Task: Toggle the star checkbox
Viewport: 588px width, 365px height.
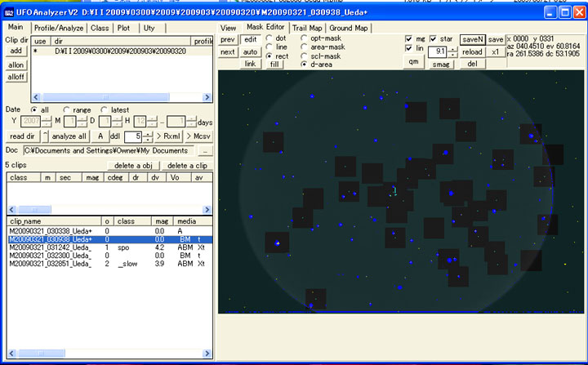Action: click(434, 39)
